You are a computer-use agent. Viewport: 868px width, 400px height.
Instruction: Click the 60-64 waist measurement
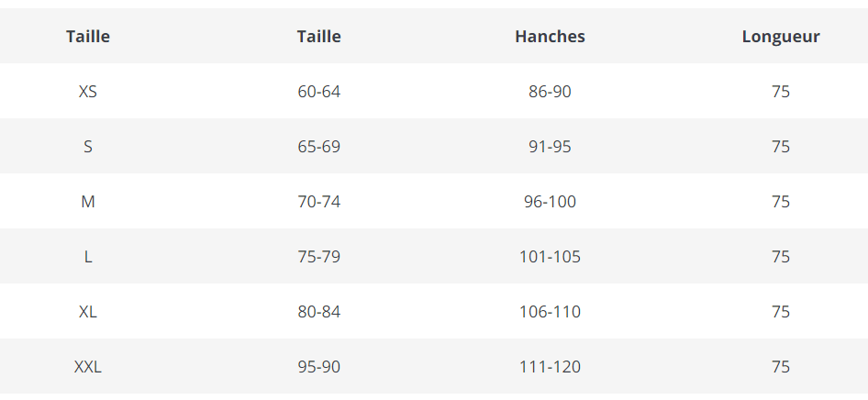318,92
